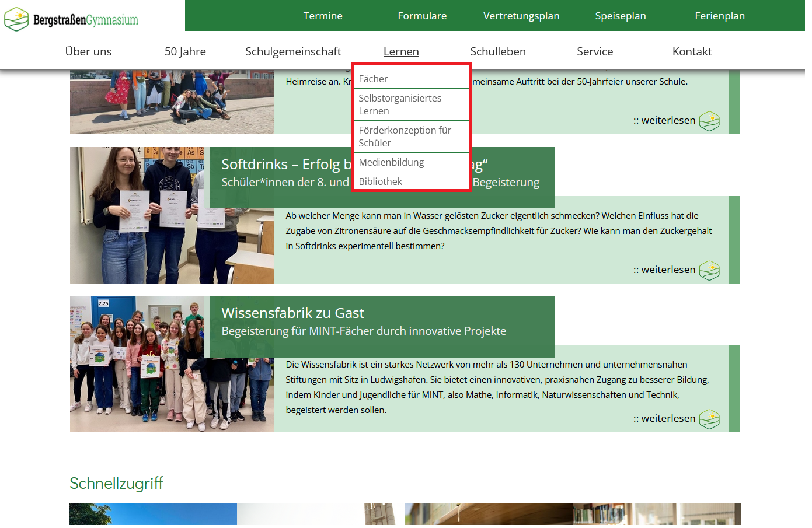The height and width of the screenshot is (528, 812).
Task: Click the weiterlesen icon in the topmost article
Action: tap(709, 121)
